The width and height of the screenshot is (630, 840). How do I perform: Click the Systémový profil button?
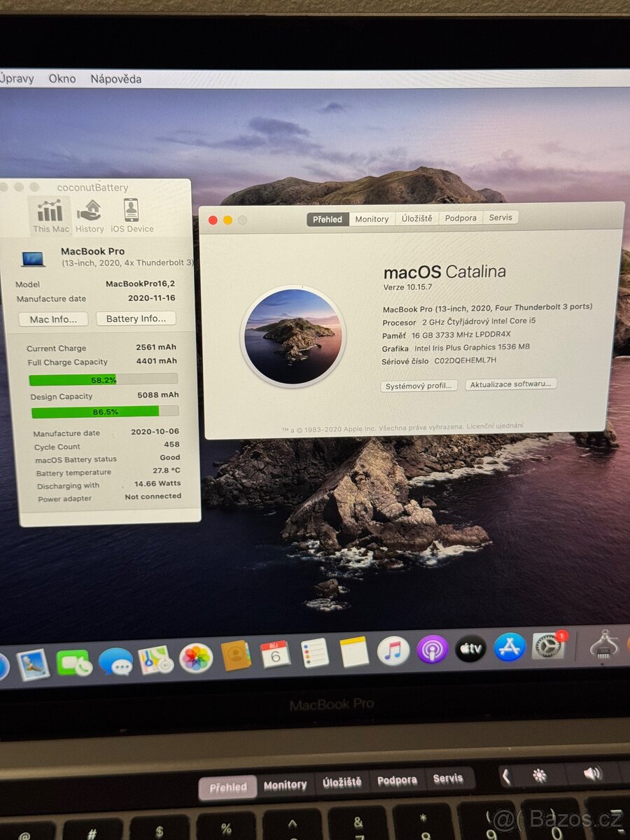point(419,384)
